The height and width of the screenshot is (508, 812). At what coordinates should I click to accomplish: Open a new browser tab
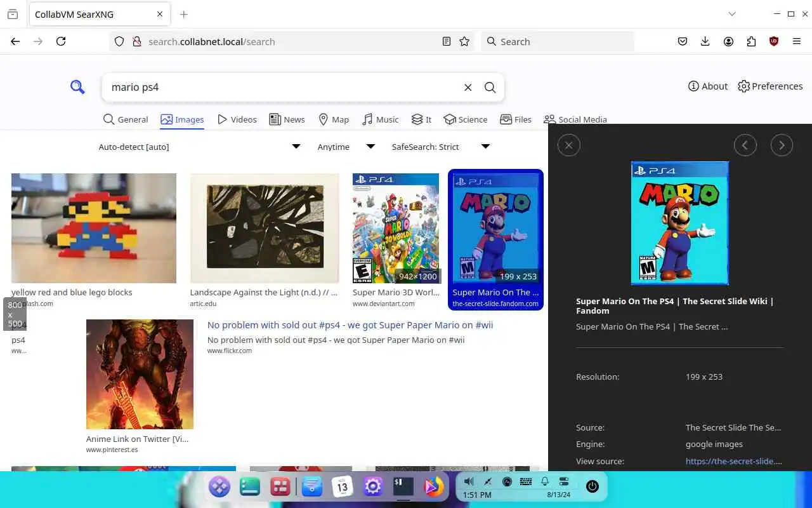click(x=184, y=14)
